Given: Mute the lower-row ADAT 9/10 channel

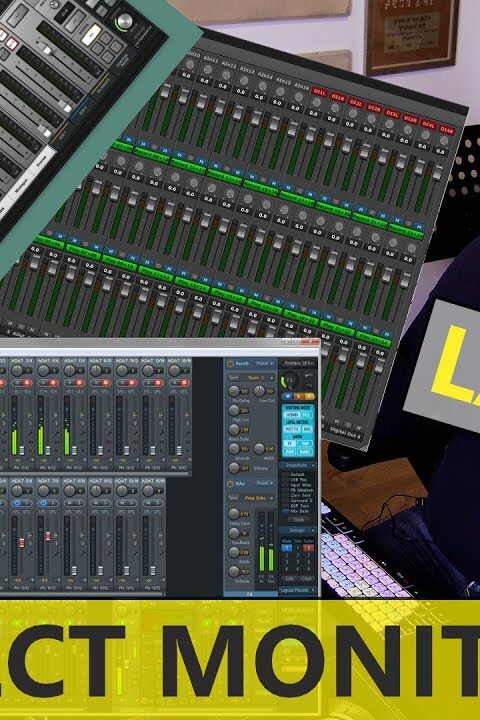Looking at the screenshot, I should 70,502.
